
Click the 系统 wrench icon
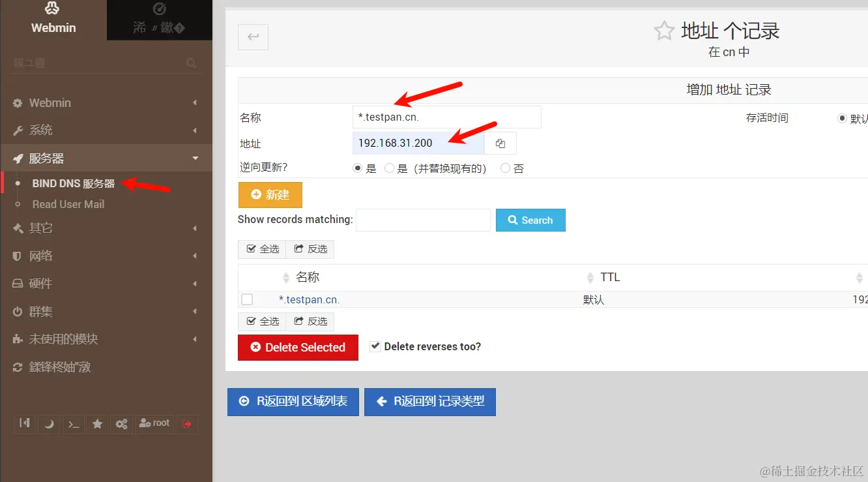pos(18,131)
